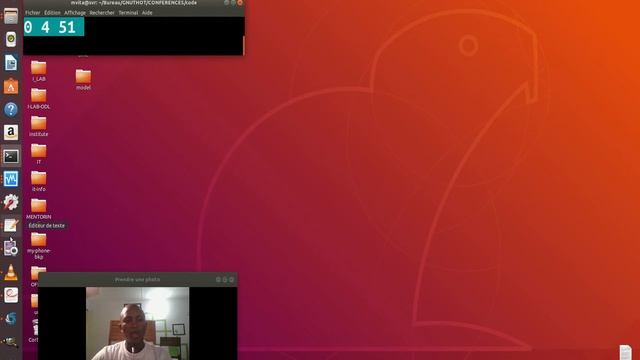Close the Prendre une photo window
Viewport: 640px width, 360px height.
point(231,280)
